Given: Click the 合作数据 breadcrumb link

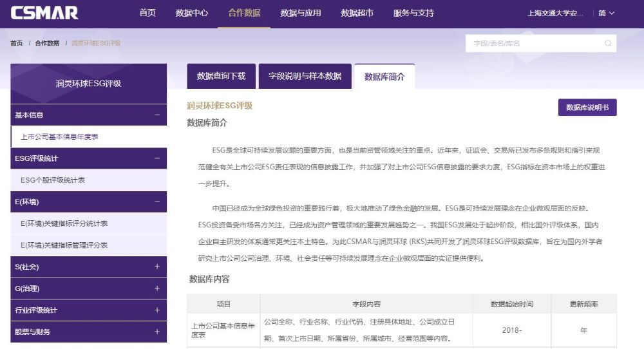Looking at the screenshot, I should 47,43.
